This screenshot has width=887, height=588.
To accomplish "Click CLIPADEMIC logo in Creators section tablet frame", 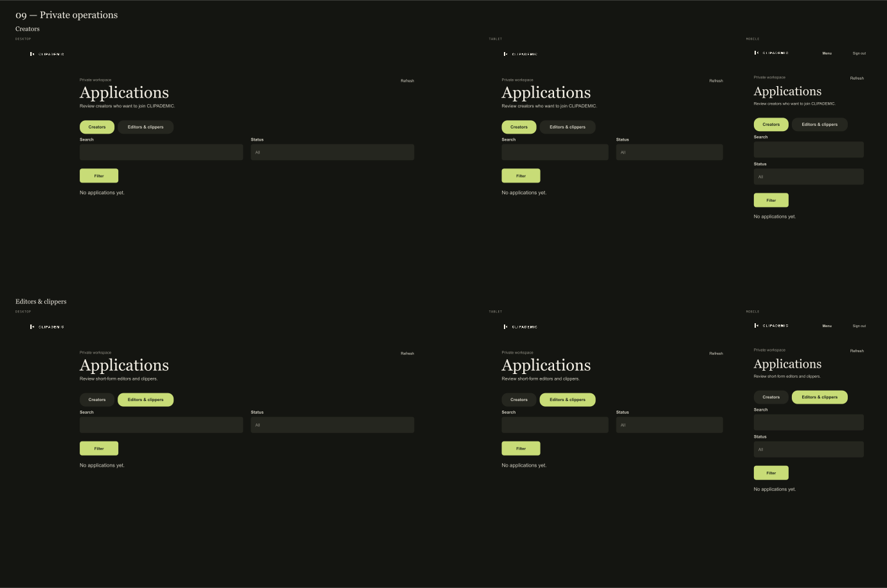I will click(521, 54).
